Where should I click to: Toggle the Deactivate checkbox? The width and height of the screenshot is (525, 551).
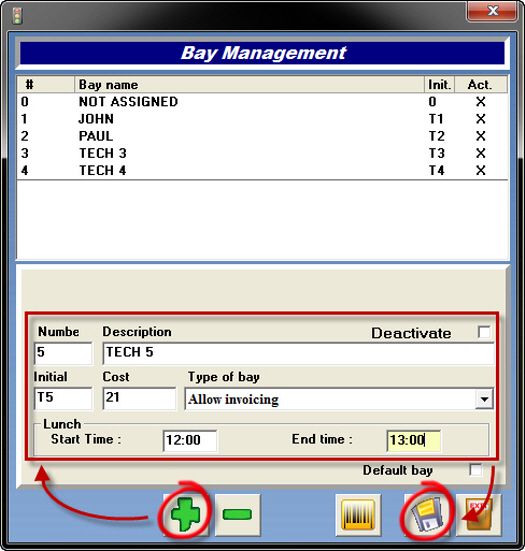click(x=484, y=332)
